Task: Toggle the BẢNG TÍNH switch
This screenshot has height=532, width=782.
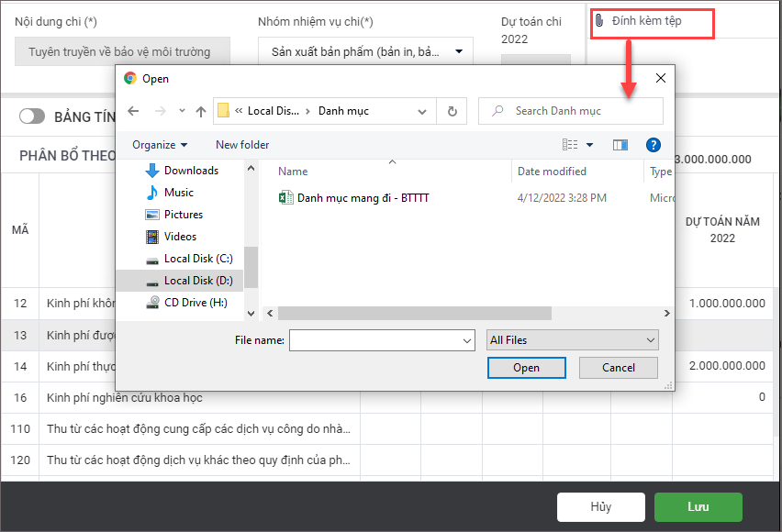Action: pyautogui.click(x=32, y=116)
